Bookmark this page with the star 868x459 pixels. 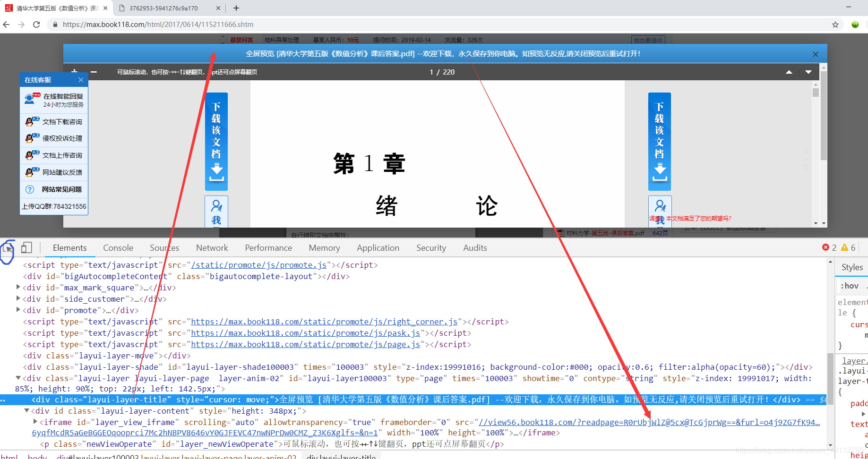(835, 25)
